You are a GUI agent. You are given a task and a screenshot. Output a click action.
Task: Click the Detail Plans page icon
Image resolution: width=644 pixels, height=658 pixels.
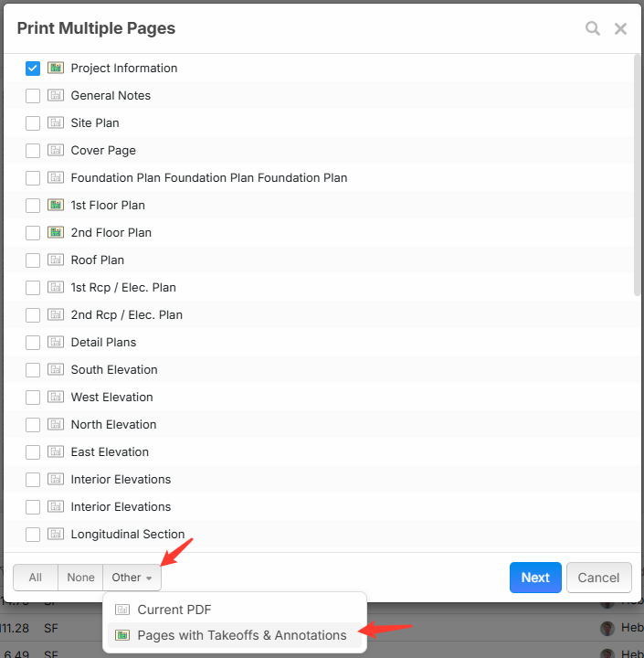(x=55, y=342)
